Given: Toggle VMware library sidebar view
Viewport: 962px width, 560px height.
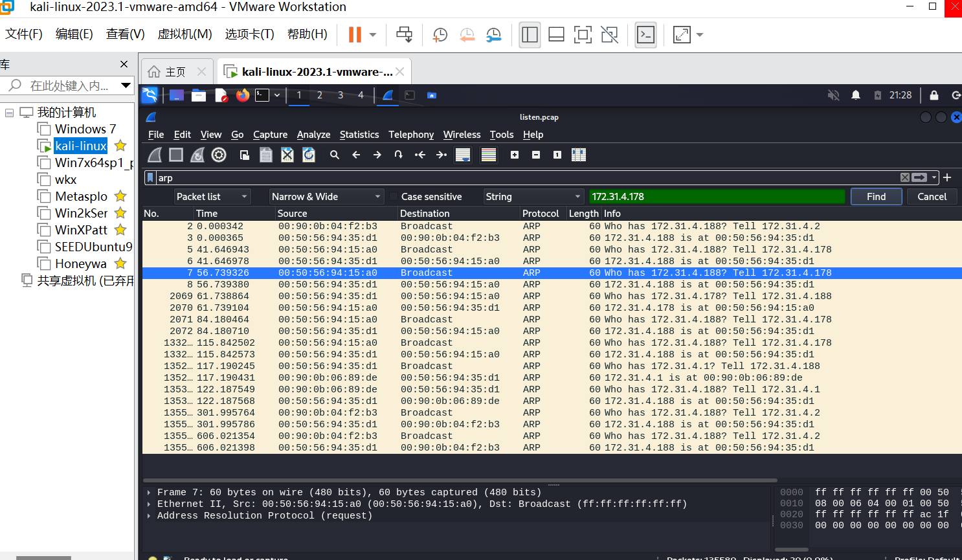Looking at the screenshot, I should tap(530, 35).
